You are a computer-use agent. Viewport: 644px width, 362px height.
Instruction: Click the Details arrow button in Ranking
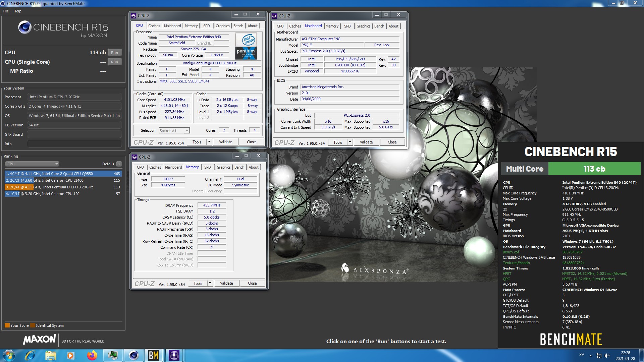pos(119,164)
